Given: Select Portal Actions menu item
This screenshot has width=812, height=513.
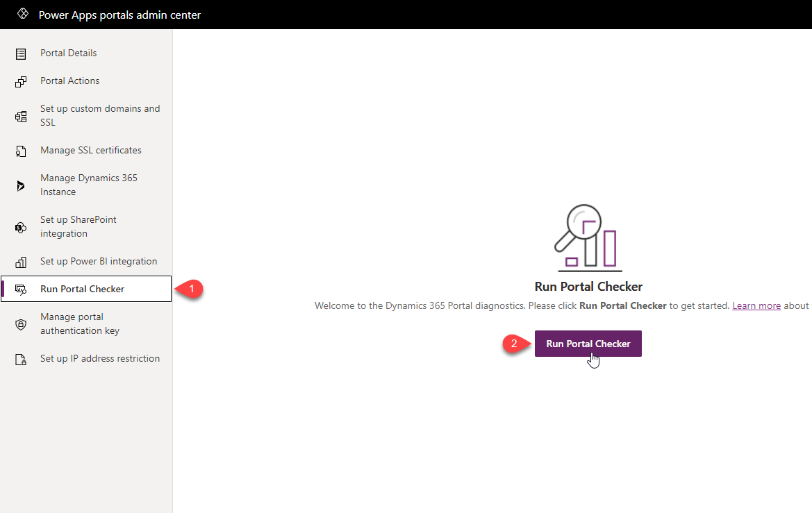Looking at the screenshot, I should [x=69, y=81].
